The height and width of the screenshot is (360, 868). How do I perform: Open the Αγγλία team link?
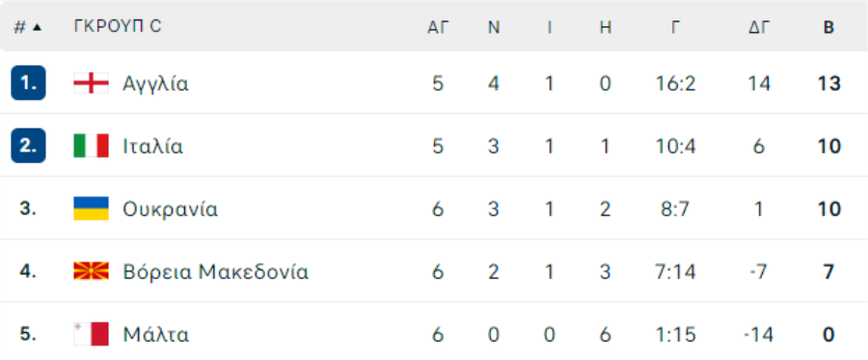pyautogui.click(x=155, y=84)
